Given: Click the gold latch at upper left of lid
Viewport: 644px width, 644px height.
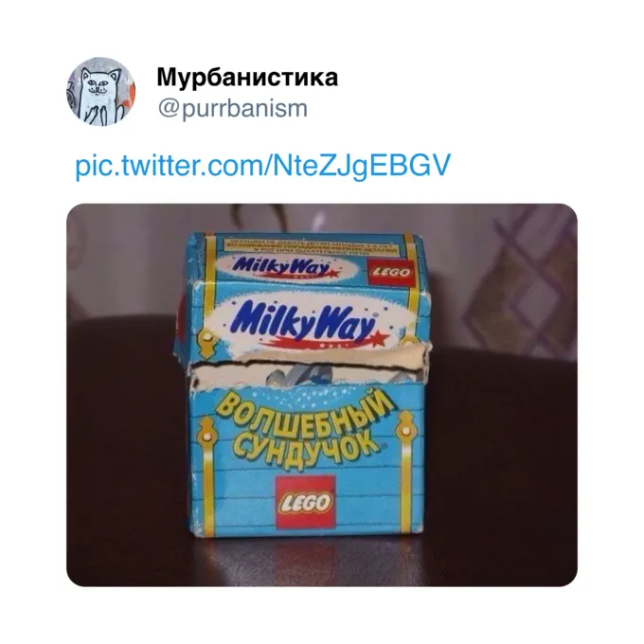Looking at the screenshot, I should (x=205, y=342).
